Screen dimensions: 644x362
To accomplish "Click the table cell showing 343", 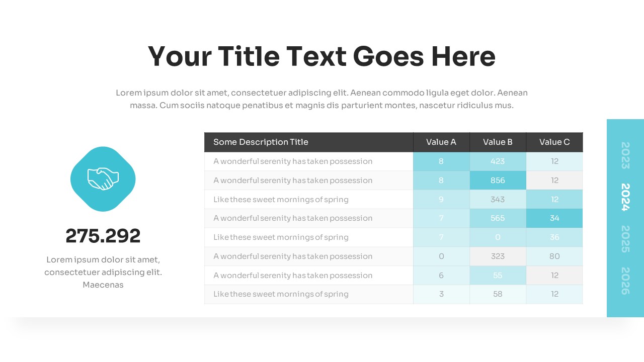I will 498,200.
